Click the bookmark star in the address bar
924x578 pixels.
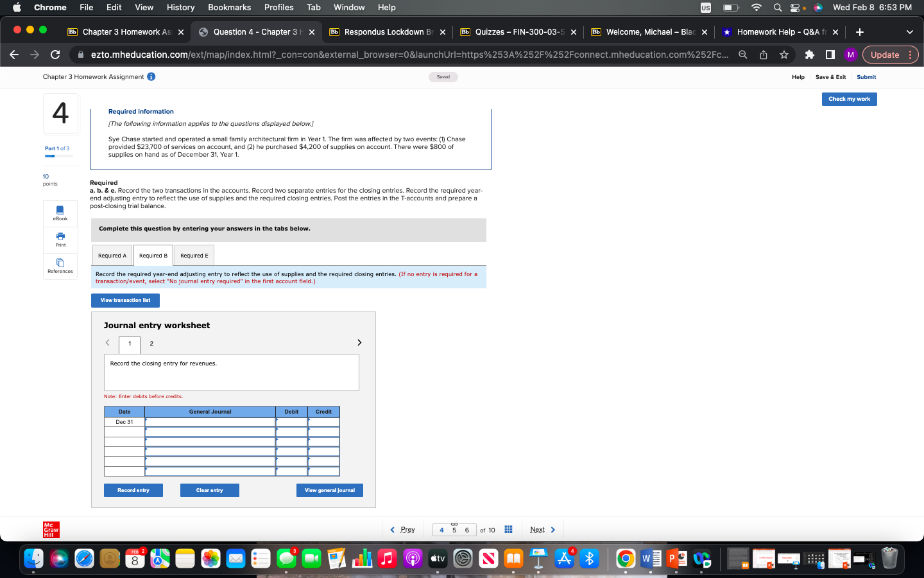(783, 55)
